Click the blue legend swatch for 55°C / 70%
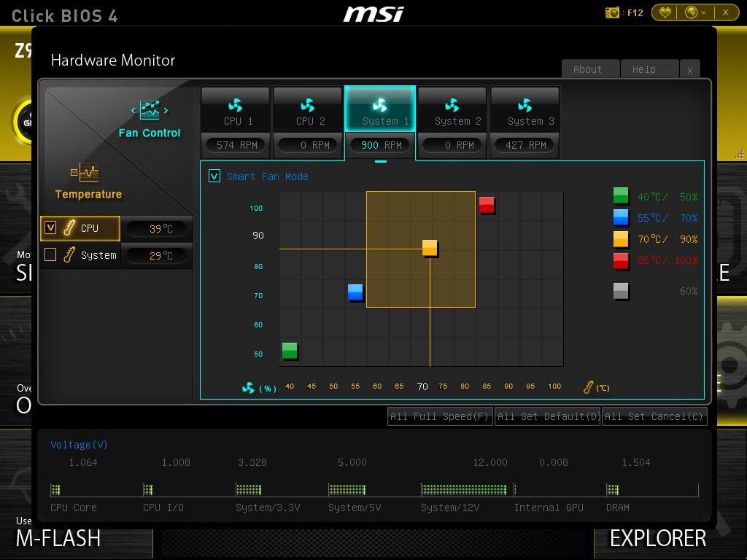Screen dimensions: 747x560 (621, 217)
